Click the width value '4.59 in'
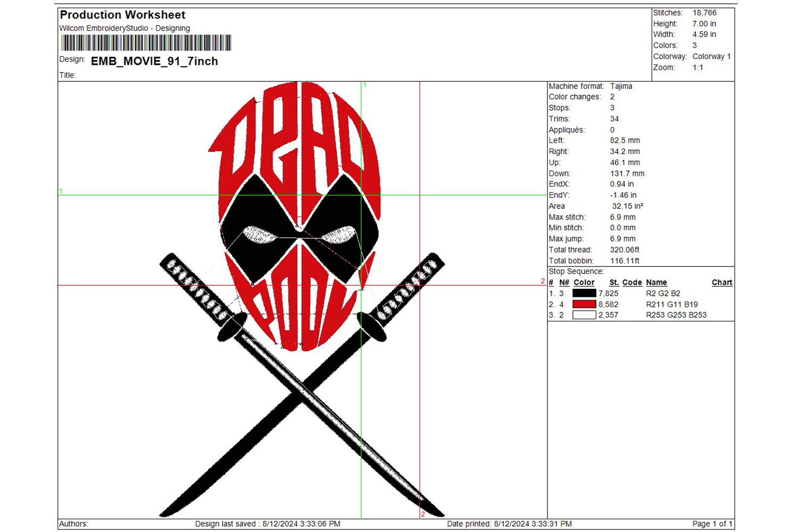799x532 pixels. point(704,35)
